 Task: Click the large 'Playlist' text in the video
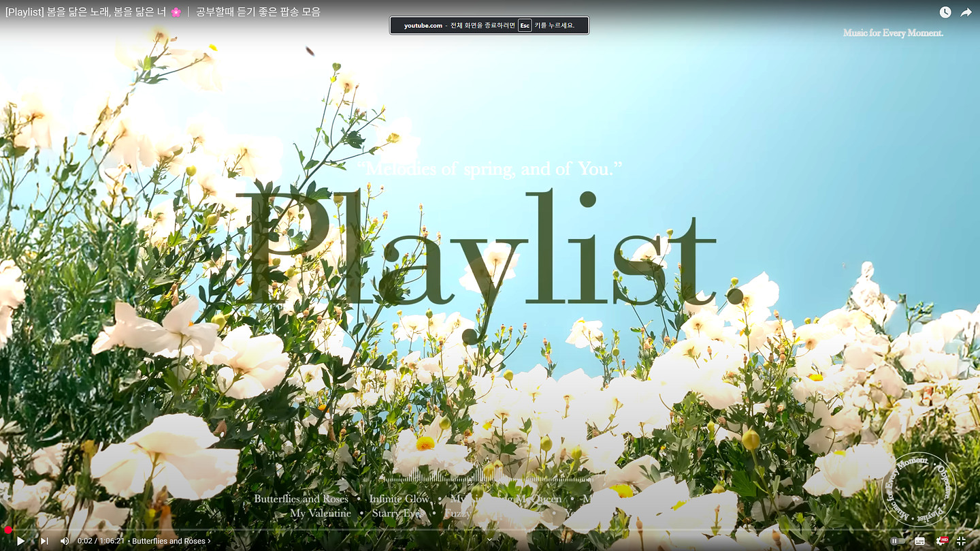[x=475, y=252]
